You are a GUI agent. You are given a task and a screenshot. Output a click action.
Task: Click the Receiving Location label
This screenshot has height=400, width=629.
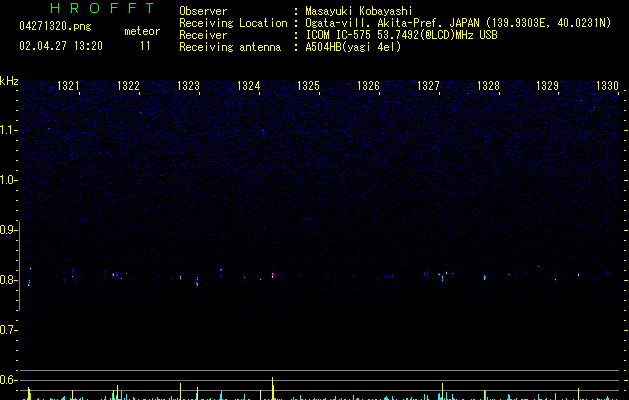pos(233,23)
